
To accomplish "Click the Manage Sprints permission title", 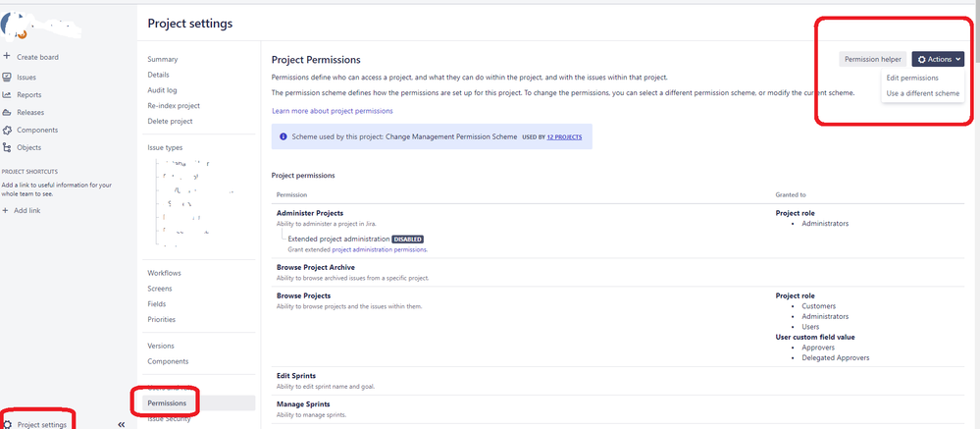I will (303, 404).
